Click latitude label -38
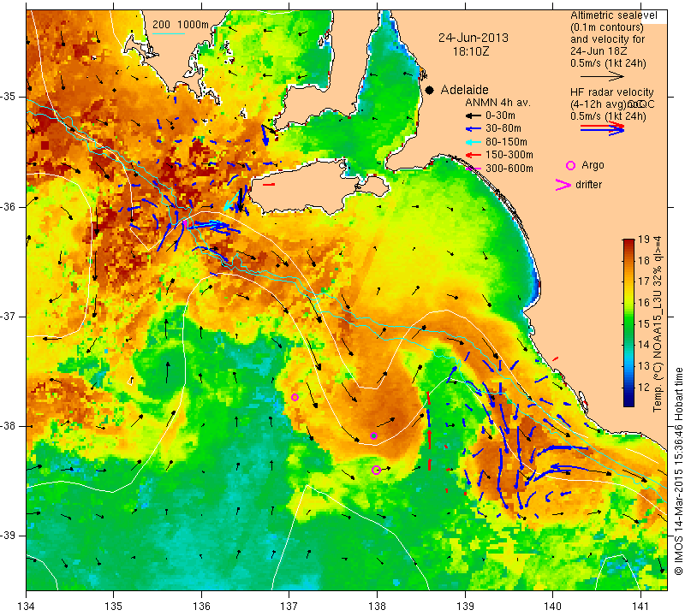Image resolution: width=685 pixels, height=616 pixels. pos(9,426)
